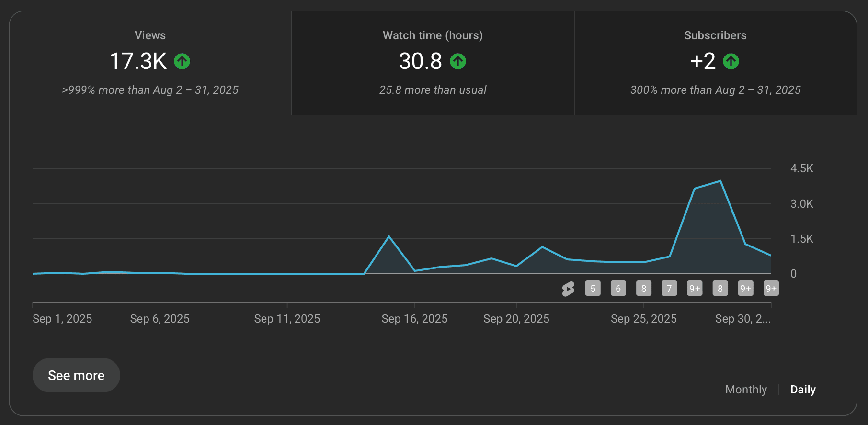This screenshot has height=425, width=868.
Task: Switch to Watch time (hours) tab
Action: (433, 62)
